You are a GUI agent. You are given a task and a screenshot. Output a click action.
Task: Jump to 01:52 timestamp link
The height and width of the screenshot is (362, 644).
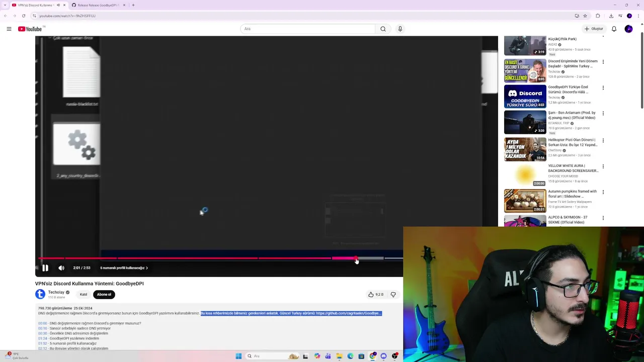[42, 343]
